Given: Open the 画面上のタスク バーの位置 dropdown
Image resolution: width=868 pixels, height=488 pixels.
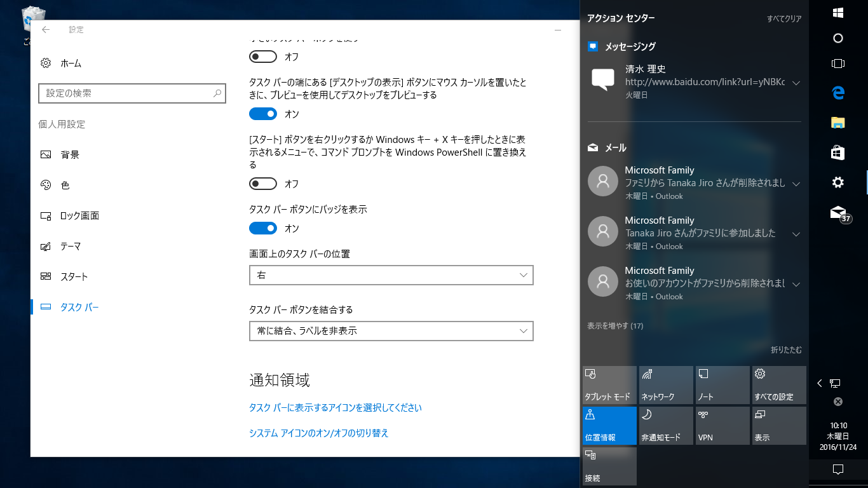Looking at the screenshot, I should point(391,275).
